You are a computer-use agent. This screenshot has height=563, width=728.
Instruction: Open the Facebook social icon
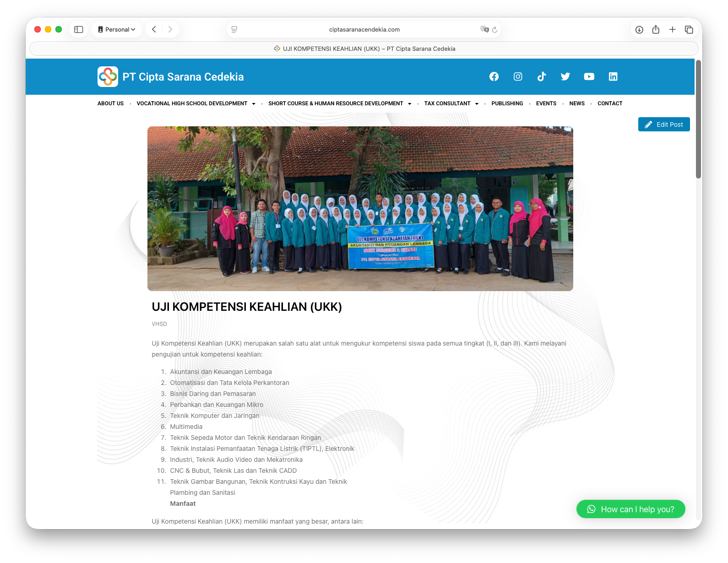click(x=494, y=76)
